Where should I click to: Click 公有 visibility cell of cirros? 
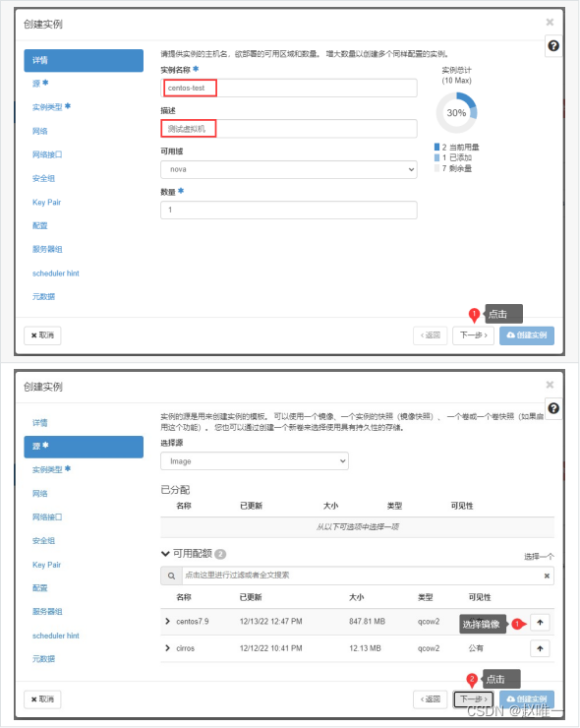476,648
